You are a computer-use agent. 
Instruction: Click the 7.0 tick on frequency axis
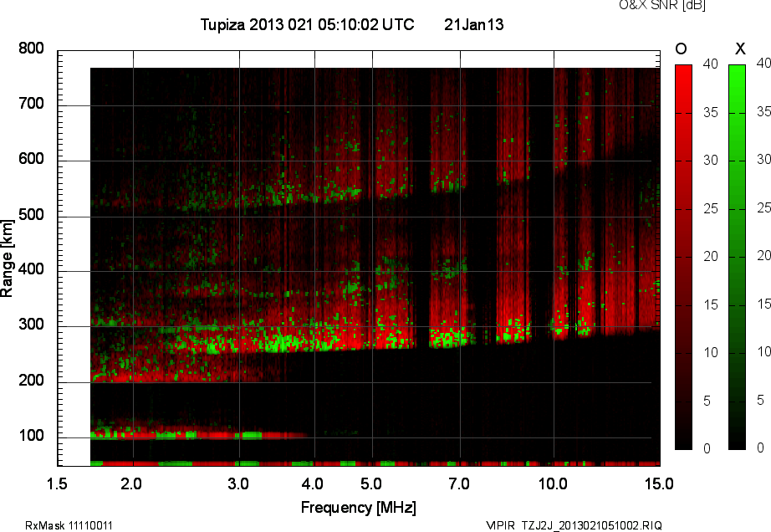[459, 483]
